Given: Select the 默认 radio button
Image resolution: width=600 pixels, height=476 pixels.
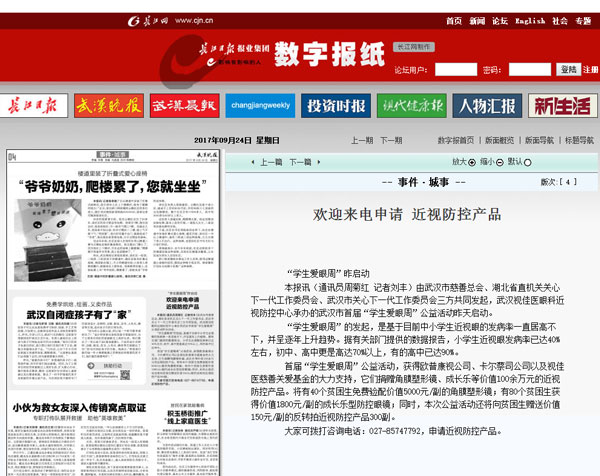Looking at the screenshot, I should pos(528,163).
